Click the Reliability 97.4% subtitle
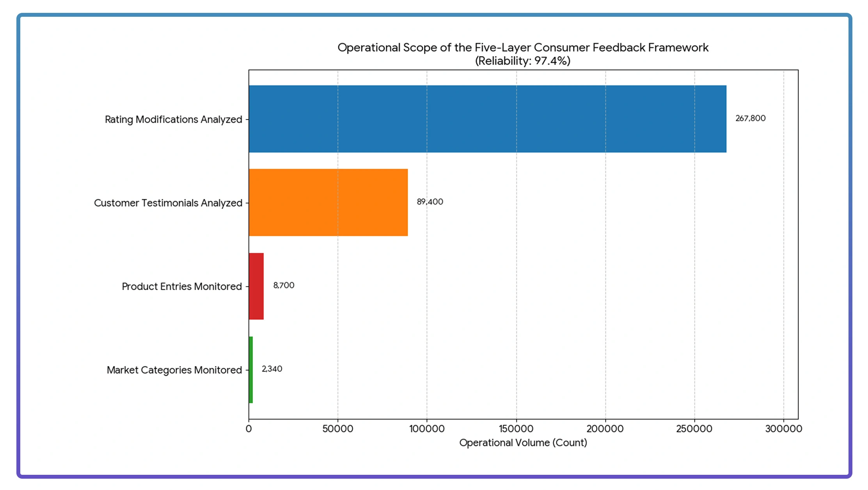The height and width of the screenshot is (490, 868). pyautogui.click(x=523, y=61)
